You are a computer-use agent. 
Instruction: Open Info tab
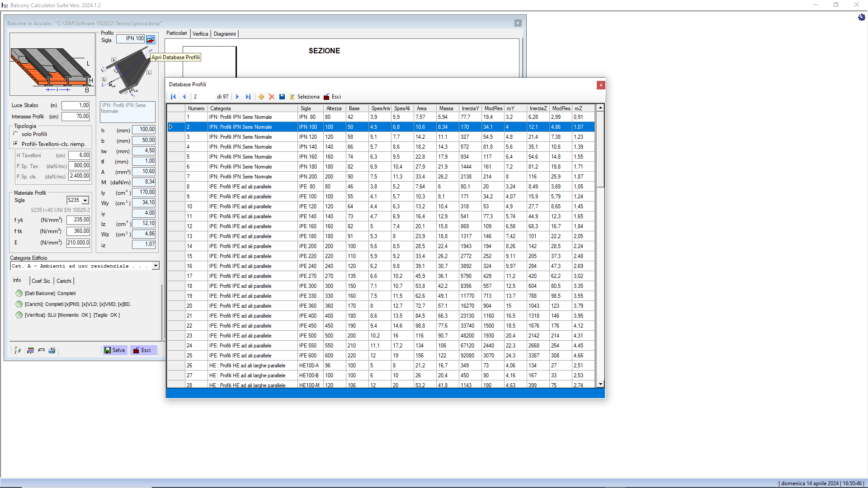[17, 281]
